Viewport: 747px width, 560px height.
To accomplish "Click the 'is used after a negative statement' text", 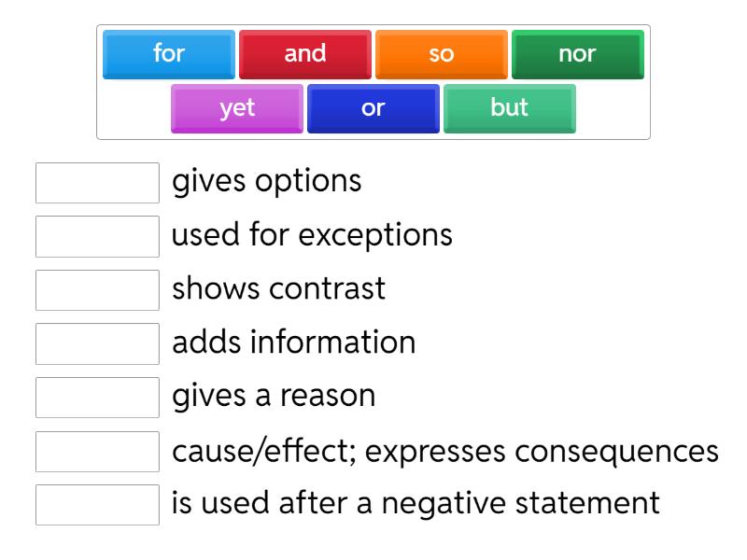I will [416, 504].
